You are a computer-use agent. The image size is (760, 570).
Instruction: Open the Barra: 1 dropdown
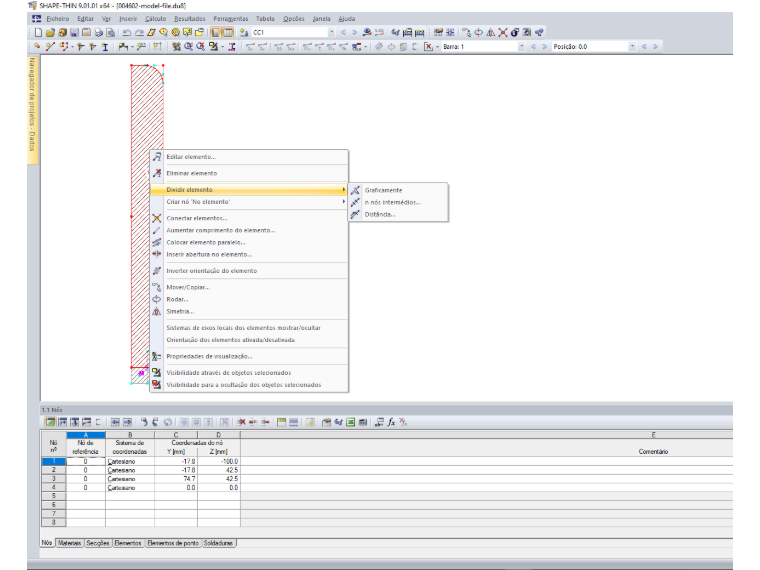(x=522, y=47)
